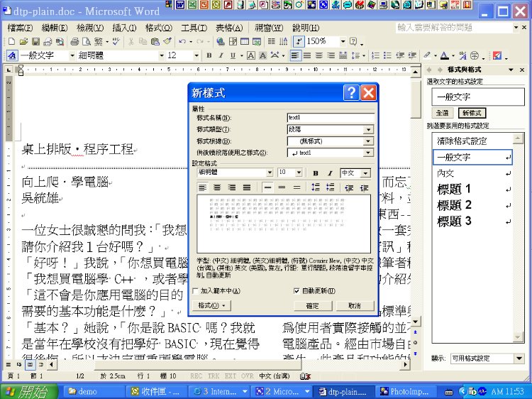The image size is (532, 399).
Task: Open the zoom 150% dropdown in the toolbar
Action: coord(343,41)
